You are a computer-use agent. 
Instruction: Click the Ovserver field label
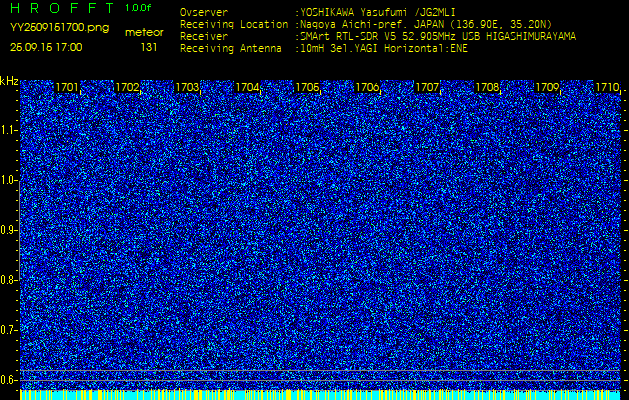[204, 12]
